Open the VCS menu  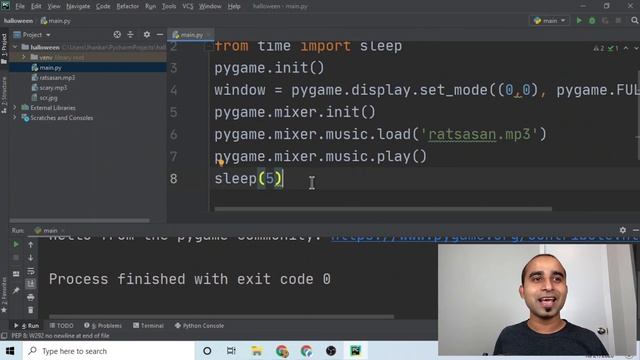(187, 6)
